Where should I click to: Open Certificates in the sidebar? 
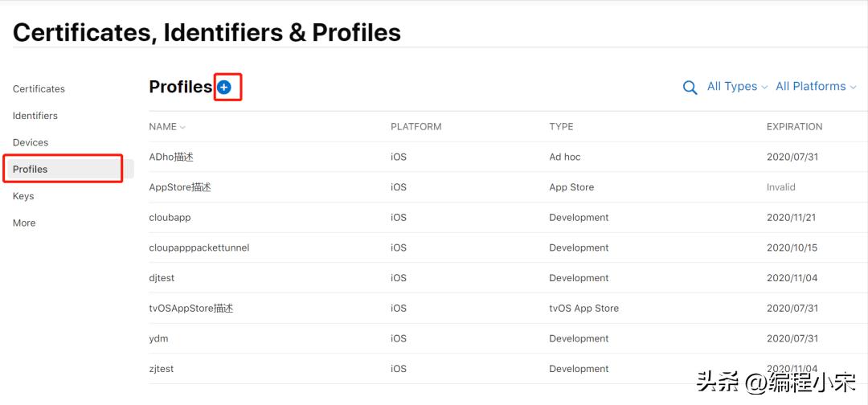pos(39,89)
